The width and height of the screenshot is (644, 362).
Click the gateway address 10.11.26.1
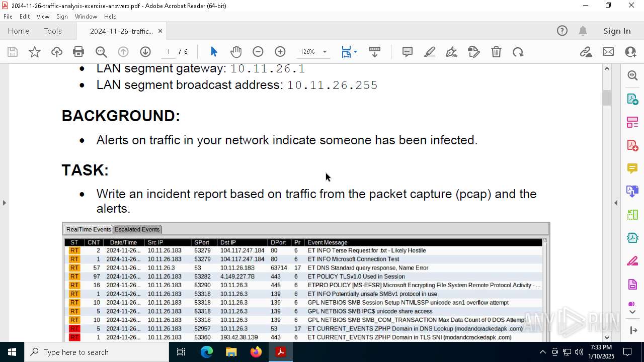[x=268, y=68]
